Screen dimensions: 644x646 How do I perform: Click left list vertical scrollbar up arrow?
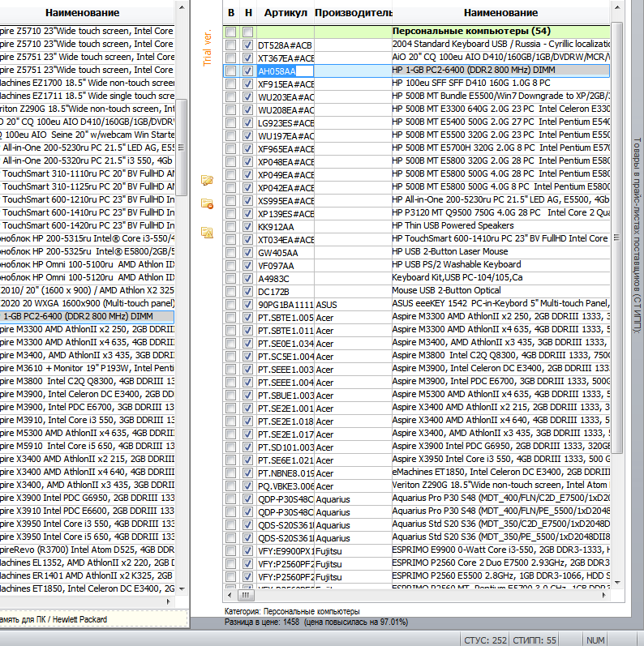[x=182, y=7]
